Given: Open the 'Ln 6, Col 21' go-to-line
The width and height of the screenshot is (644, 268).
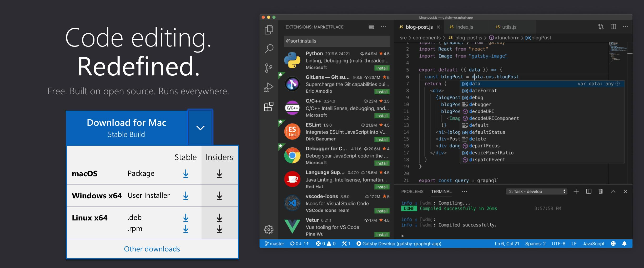Looking at the screenshot, I should pyautogui.click(x=507, y=244).
